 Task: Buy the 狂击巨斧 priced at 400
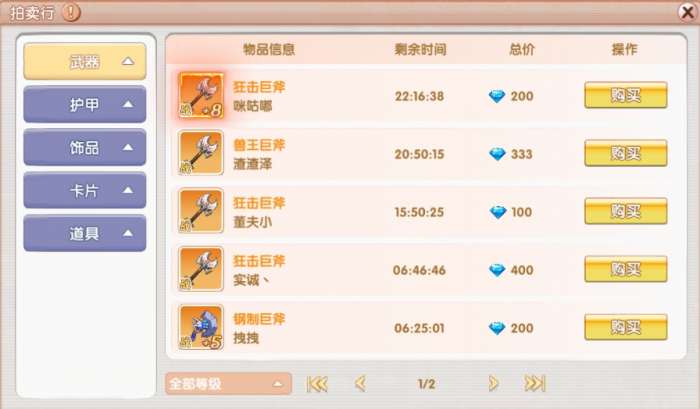coord(626,269)
